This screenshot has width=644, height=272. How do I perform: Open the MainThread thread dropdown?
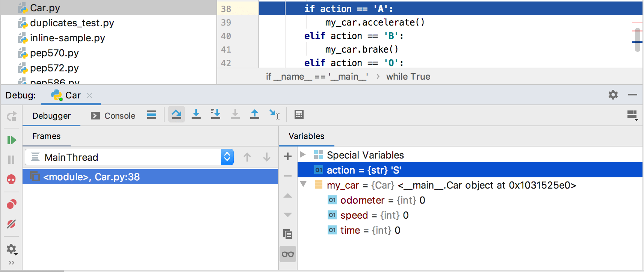tap(129, 157)
